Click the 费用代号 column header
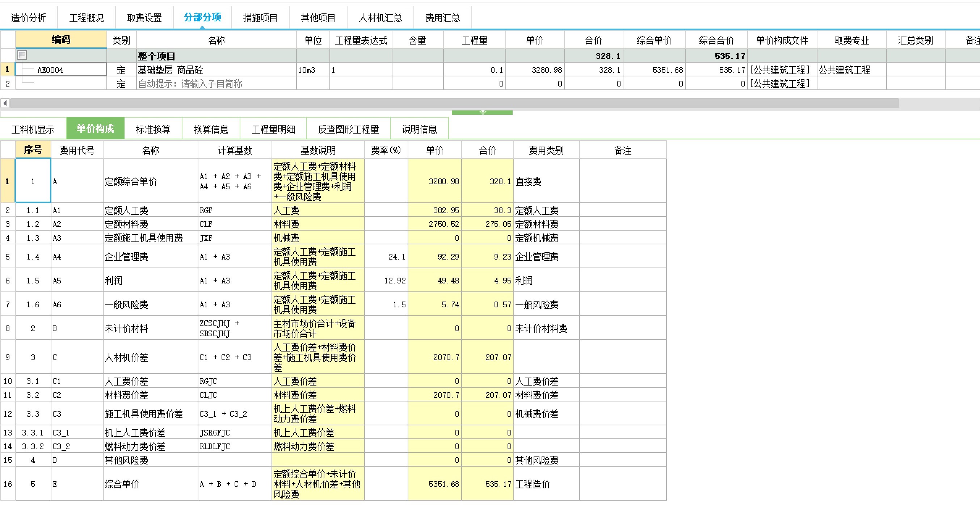Viewport: 980px width, 505px height. click(x=77, y=150)
